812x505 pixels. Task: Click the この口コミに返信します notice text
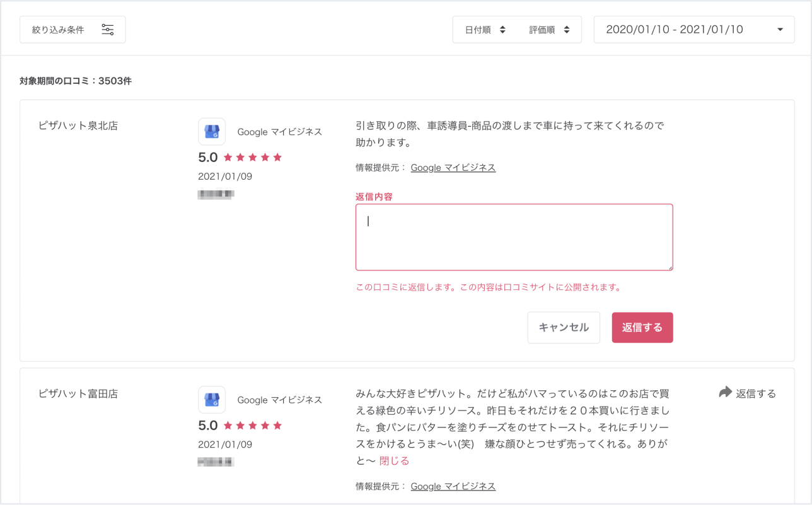(x=489, y=287)
